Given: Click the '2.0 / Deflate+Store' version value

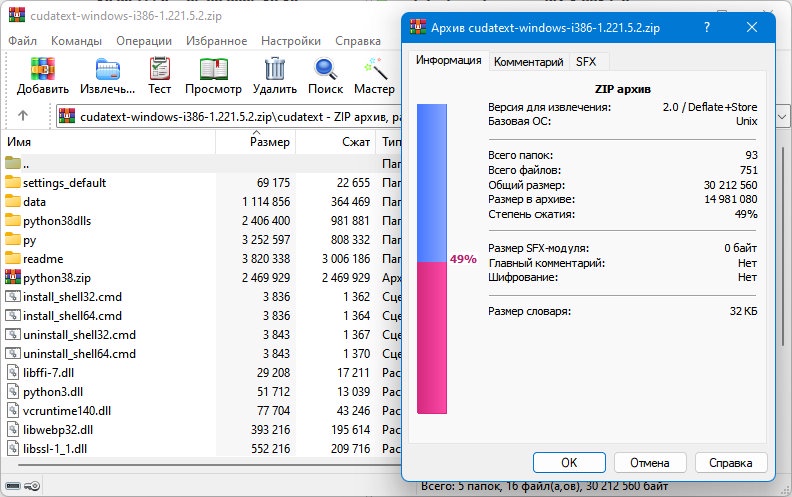Looking at the screenshot, I should coord(710,107).
